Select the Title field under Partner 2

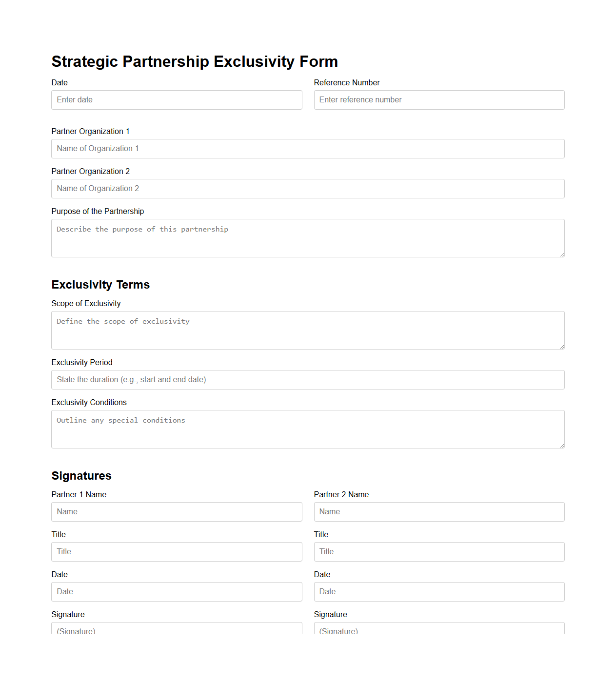[x=438, y=552]
